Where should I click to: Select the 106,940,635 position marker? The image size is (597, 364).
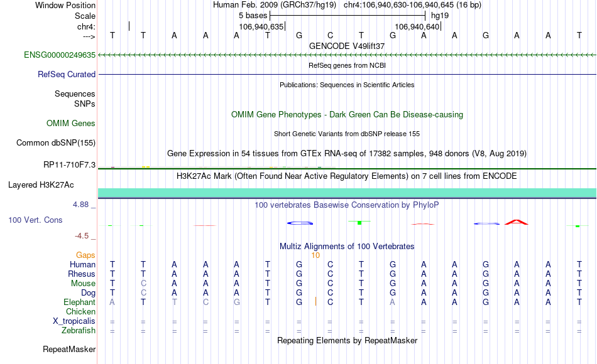[x=261, y=26]
